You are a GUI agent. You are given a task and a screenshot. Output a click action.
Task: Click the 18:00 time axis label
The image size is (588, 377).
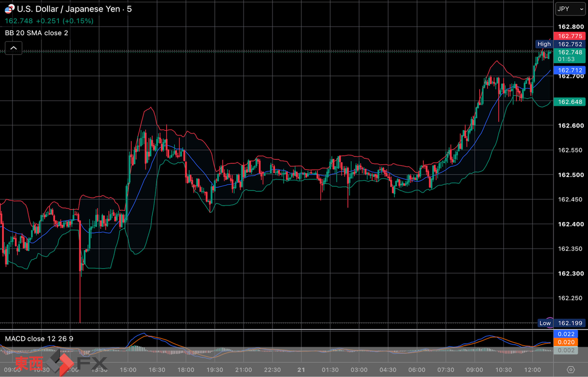point(186,370)
